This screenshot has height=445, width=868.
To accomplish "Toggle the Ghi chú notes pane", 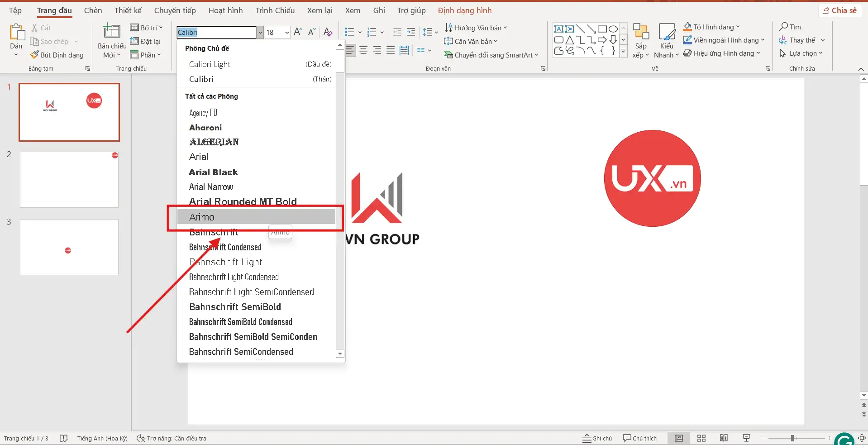I will (x=597, y=438).
